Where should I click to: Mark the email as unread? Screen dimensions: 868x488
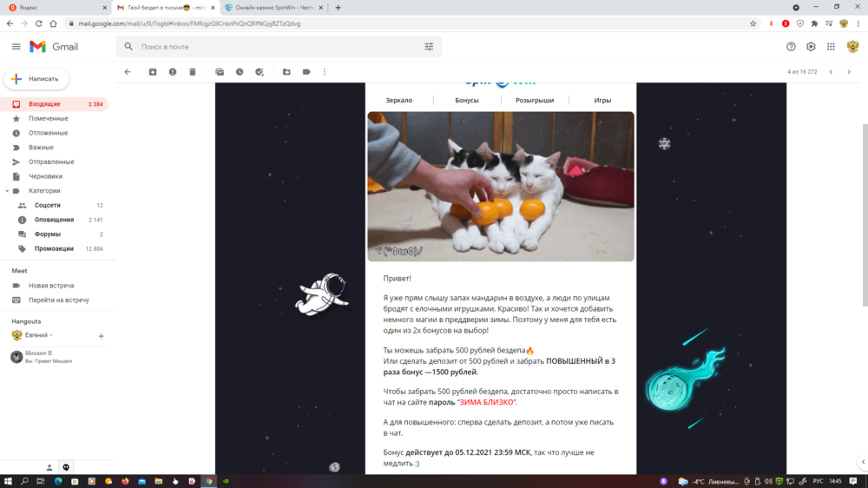coord(220,72)
